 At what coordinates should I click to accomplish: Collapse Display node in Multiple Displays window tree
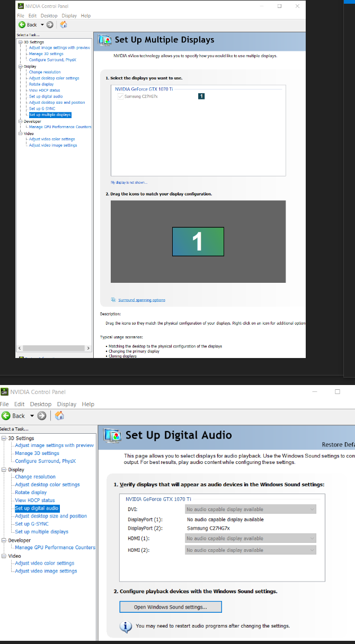[x=20, y=66]
